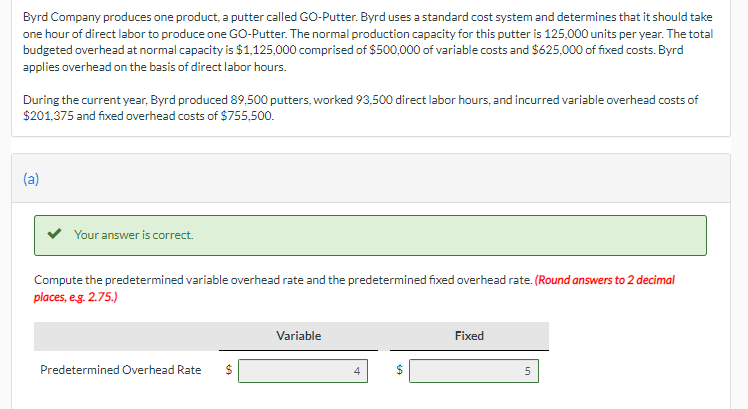This screenshot has width=748, height=409.
Task: Click the 'Byrd Company produces one product' paragraph
Action: click(368, 42)
